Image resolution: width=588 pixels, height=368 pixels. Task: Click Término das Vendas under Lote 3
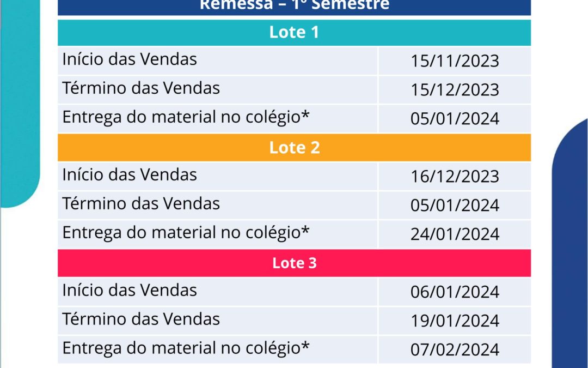coord(141,319)
